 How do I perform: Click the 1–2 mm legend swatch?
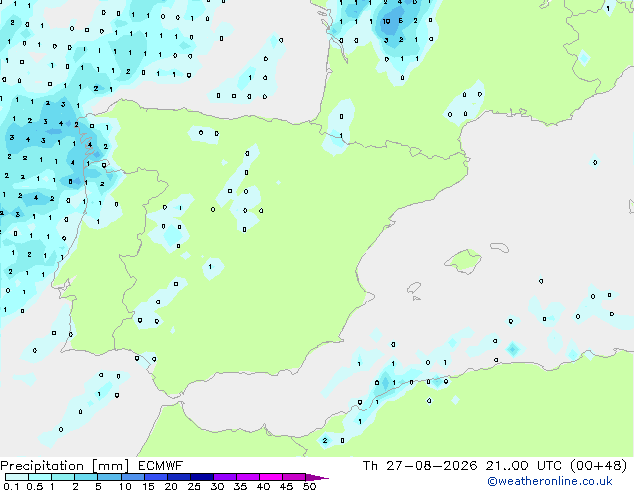click(x=63, y=477)
